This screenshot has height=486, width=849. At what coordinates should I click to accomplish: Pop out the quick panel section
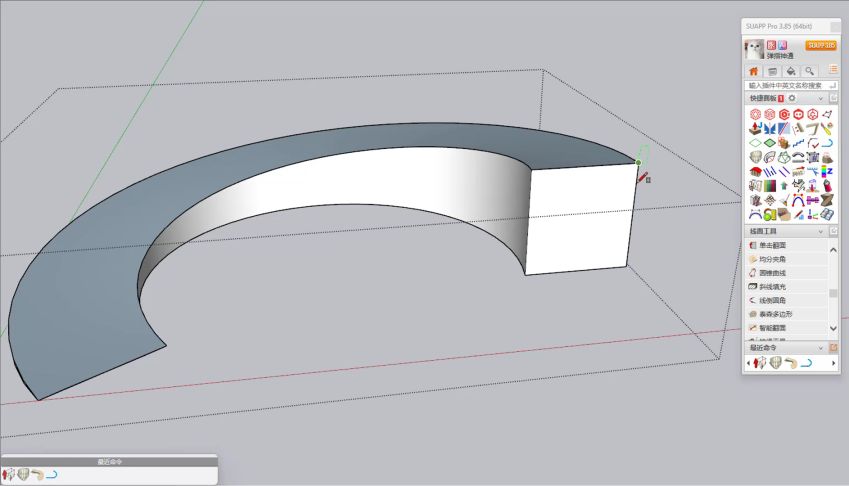click(834, 98)
